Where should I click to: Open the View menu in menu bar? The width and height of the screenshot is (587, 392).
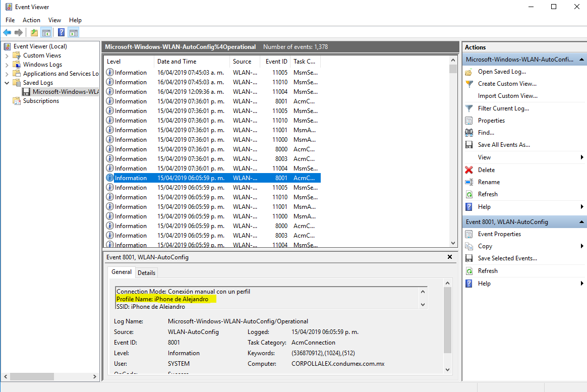54,20
